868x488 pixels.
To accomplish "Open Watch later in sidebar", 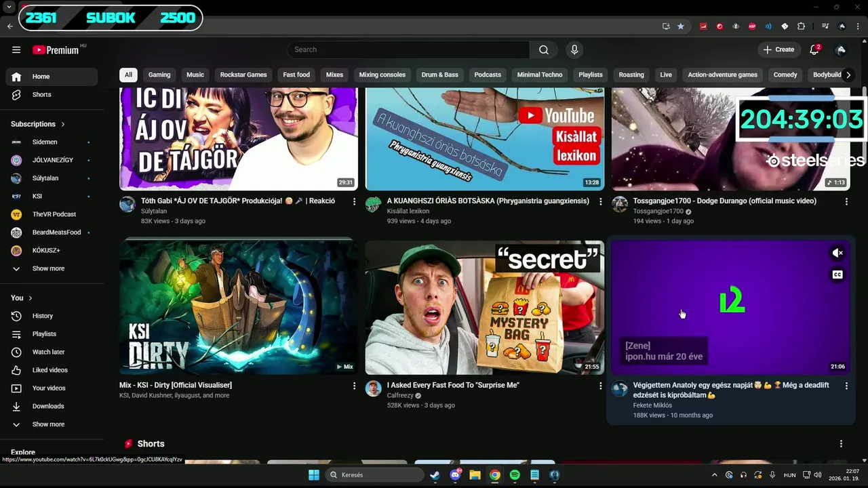I will (52, 352).
